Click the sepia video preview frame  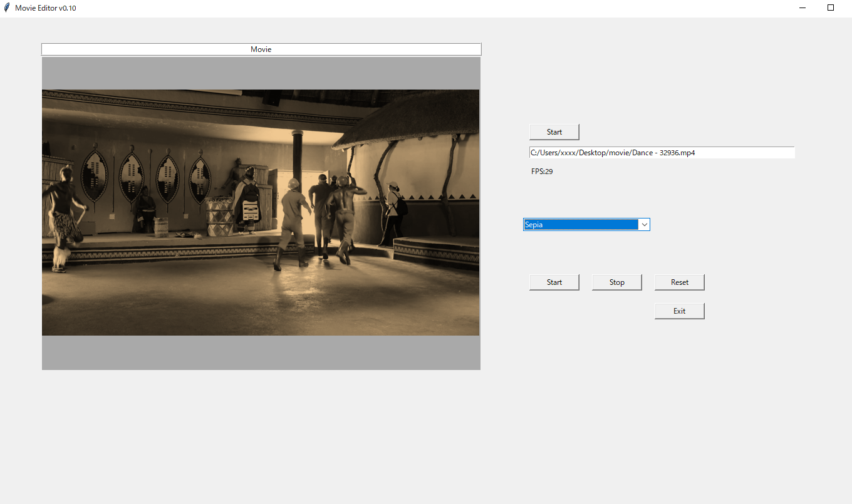[261, 212]
